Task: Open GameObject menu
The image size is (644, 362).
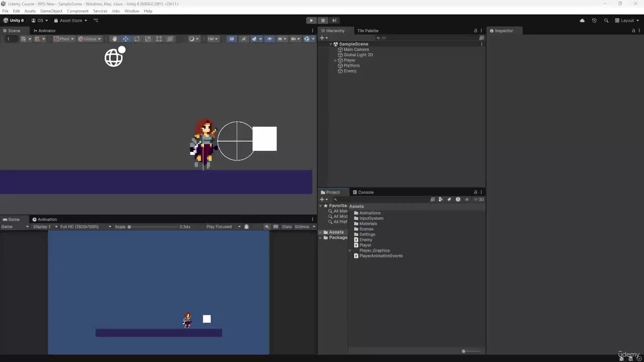Action: point(51,11)
